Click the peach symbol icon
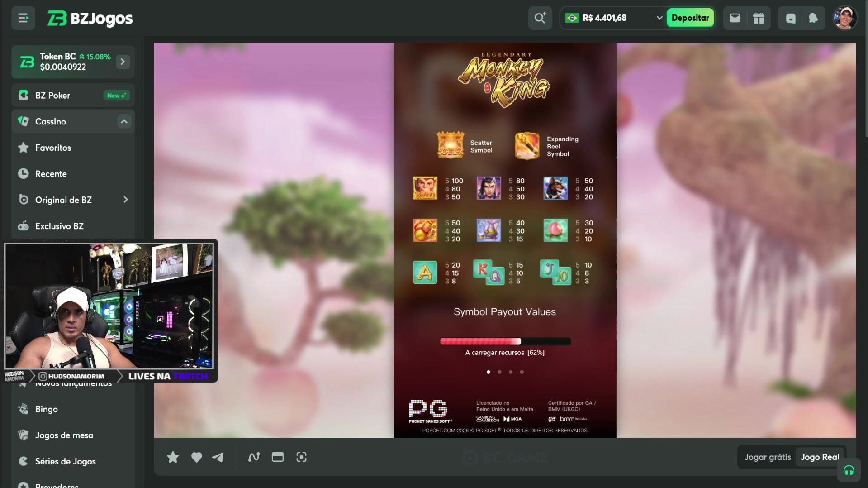Screen dimensions: 868x488 (x=555, y=230)
